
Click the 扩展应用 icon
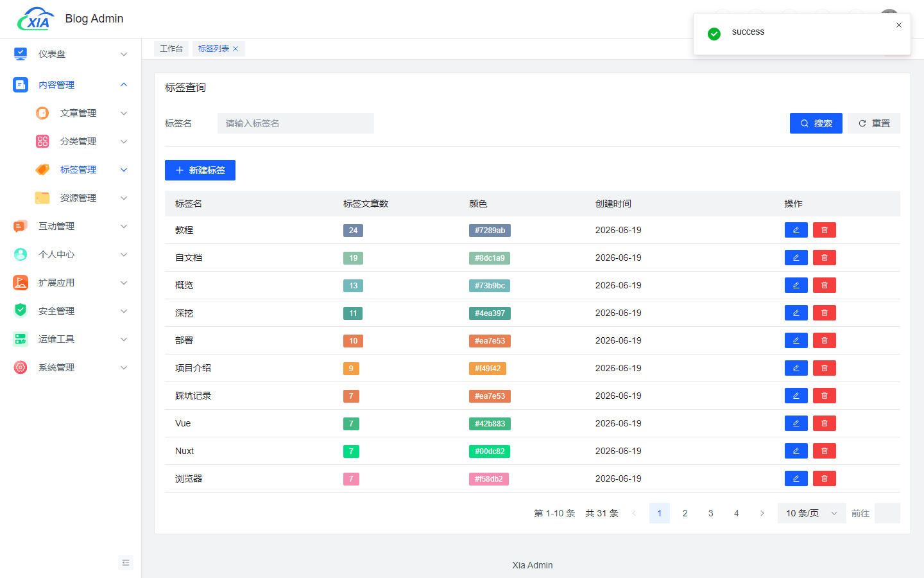point(21,283)
